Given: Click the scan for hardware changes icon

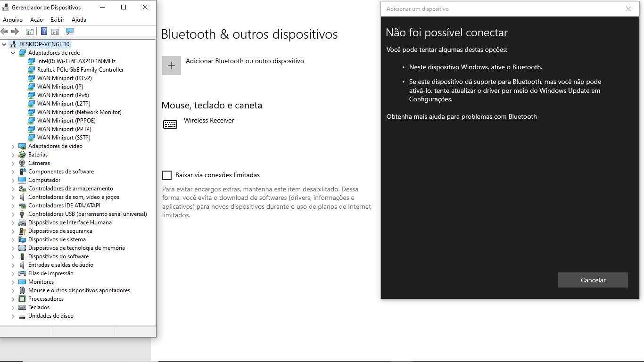Looking at the screenshot, I should [x=70, y=31].
